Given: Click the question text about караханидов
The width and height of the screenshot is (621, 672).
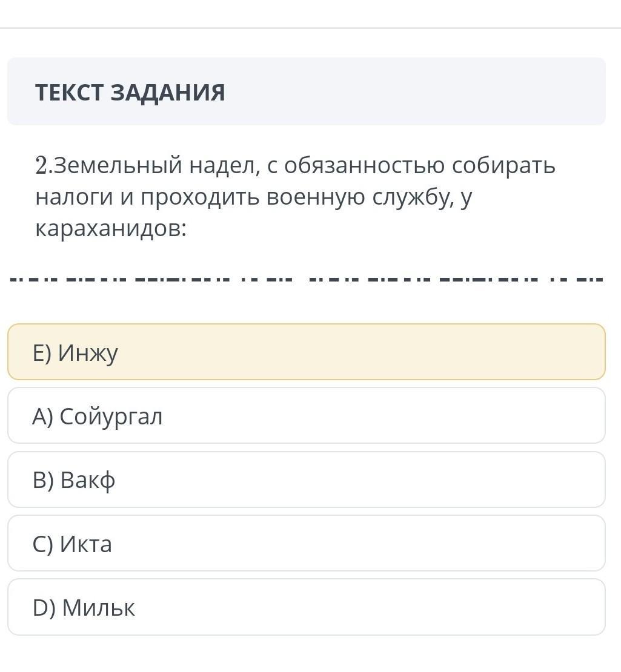Looking at the screenshot, I should coord(295,197).
